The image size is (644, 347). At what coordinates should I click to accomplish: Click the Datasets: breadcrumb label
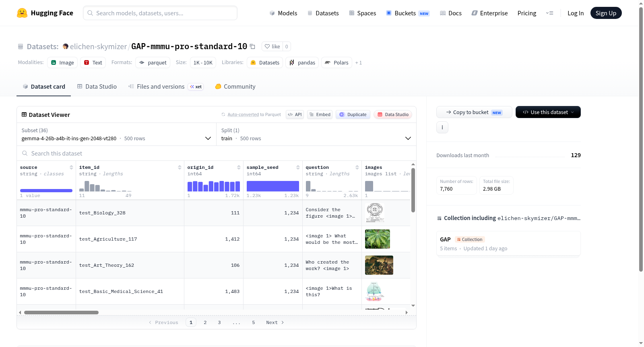[x=43, y=46]
